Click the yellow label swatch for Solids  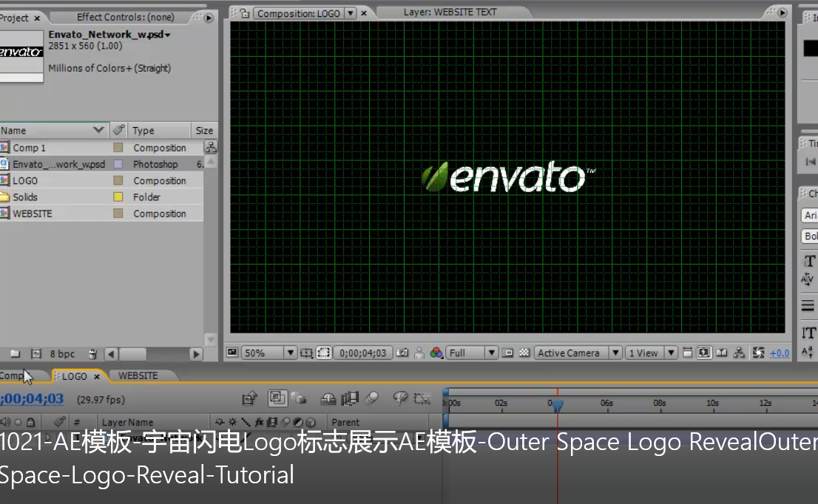(x=118, y=197)
